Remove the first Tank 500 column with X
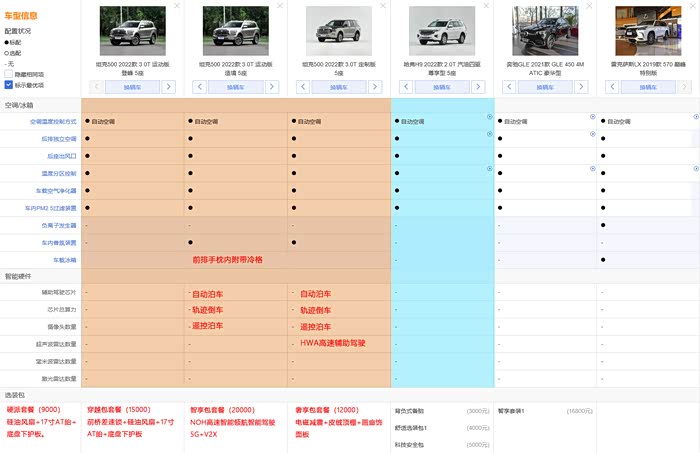Viewport: 700px width, 453px height. coord(177,5)
